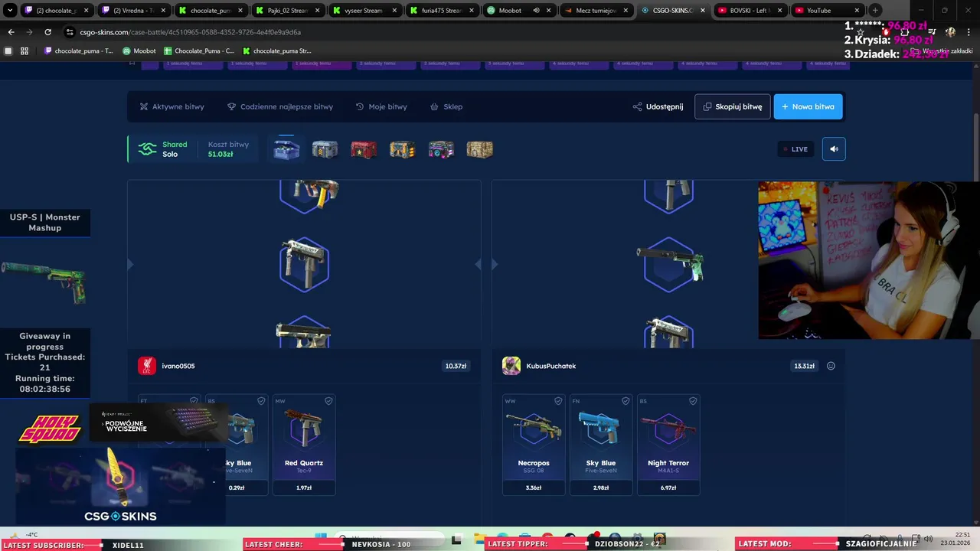Image resolution: width=980 pixels, height=551 pixels.
Task: Click the right arrow on ivano0505's reel
Action: click(478, 264)
